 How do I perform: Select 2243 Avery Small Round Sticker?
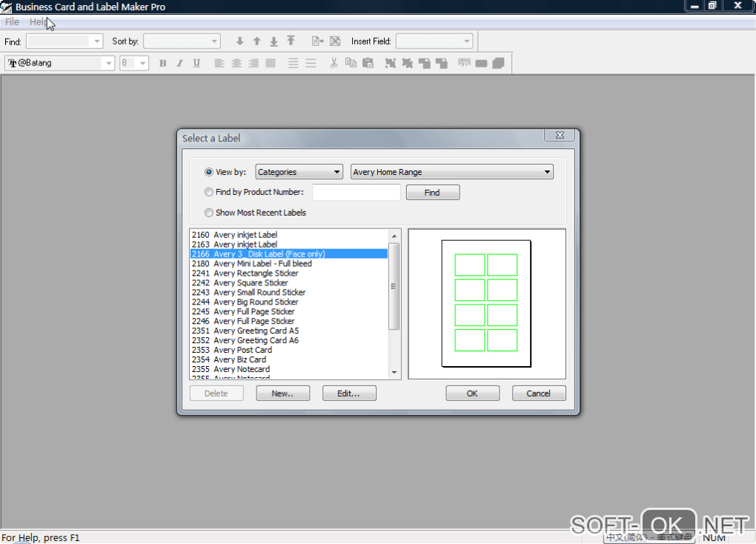288,293
